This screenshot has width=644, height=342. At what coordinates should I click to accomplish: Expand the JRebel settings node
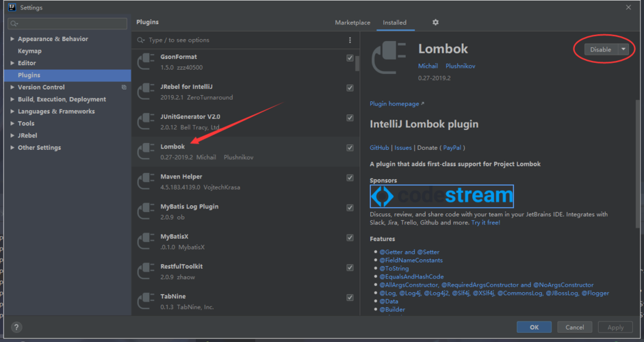tap(12, 135)
